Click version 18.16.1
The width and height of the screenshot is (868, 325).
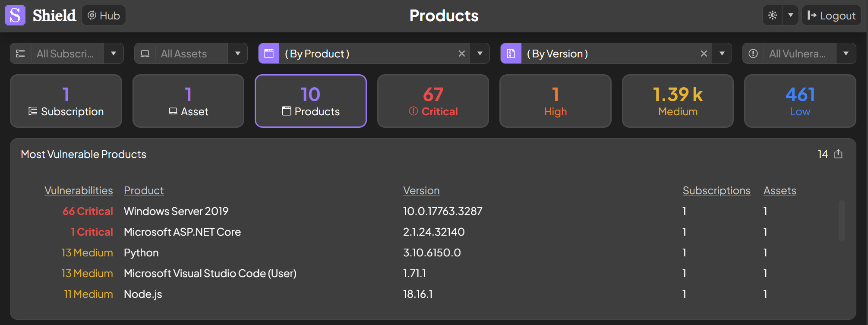click(x=418, y=294)
